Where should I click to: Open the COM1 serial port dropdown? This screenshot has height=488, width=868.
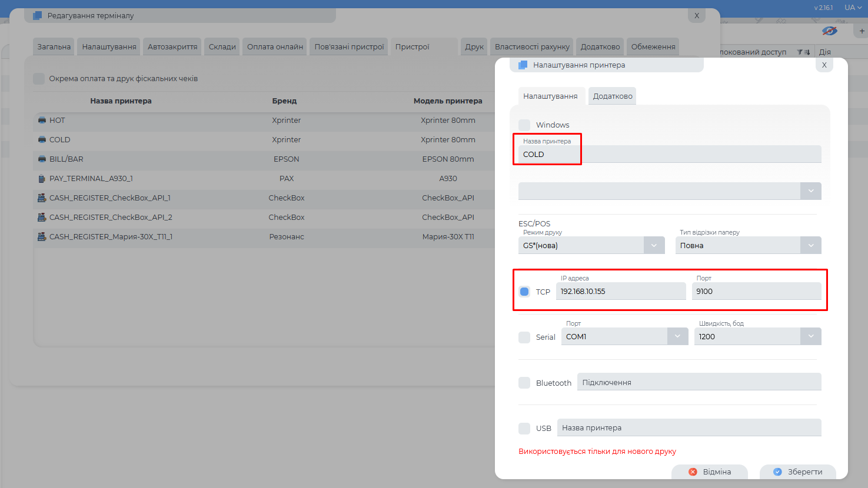[677, 336]
